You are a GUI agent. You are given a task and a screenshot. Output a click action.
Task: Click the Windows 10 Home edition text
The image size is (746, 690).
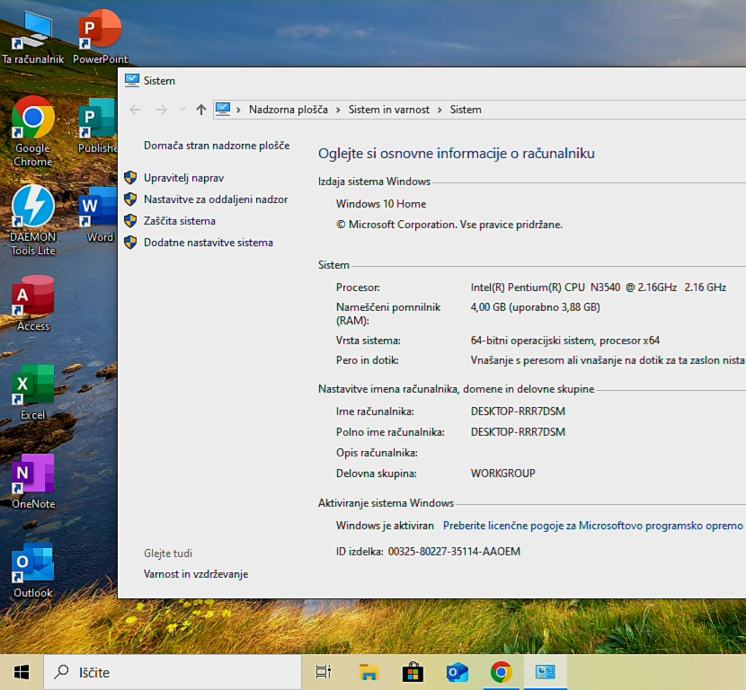[381, 204]
